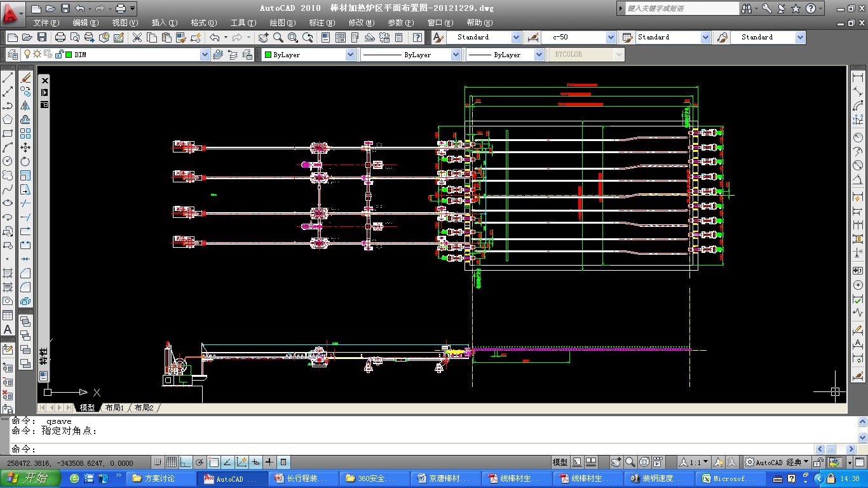Open the c-50 dimension style dropdown
Viewport: 868px width, 488px height.
pos(611,37)
